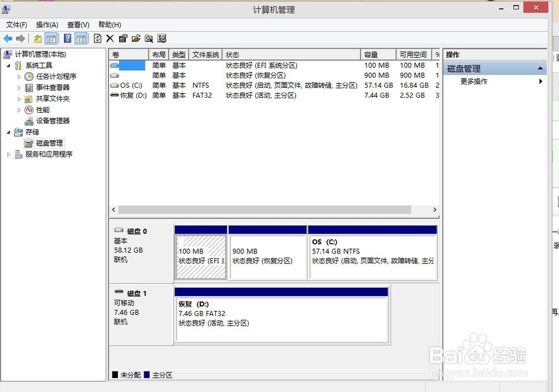Open the 查看(V) menu
The height and width of the screenshot is (392, 559).
pos(78,25)
